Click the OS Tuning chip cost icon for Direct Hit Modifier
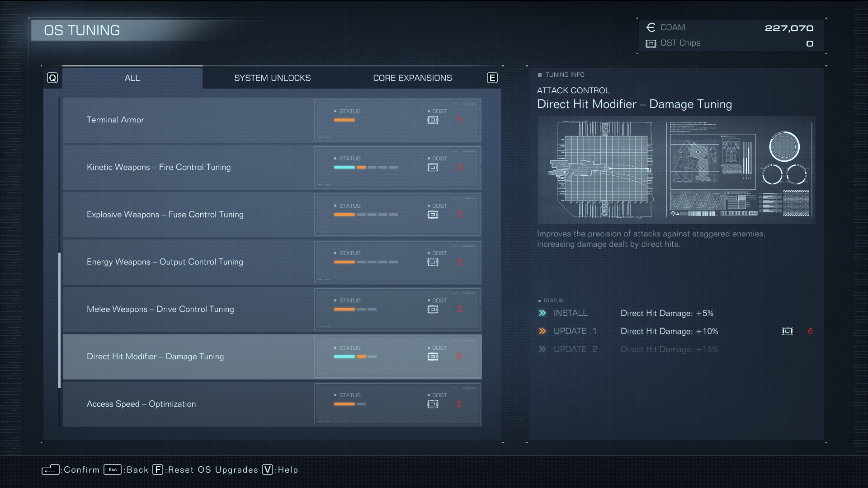Screen dimensions: 868x488 (x=433, y=357)
